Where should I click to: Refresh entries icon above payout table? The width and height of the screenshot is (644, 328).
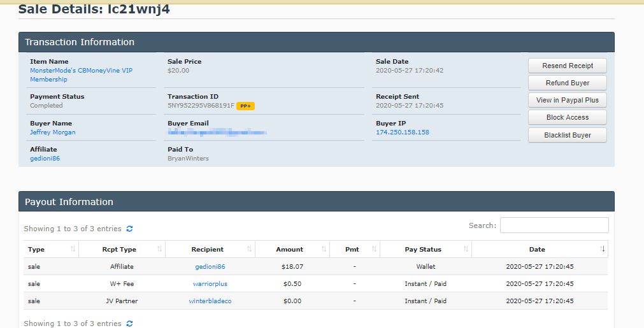pos(130,229)
